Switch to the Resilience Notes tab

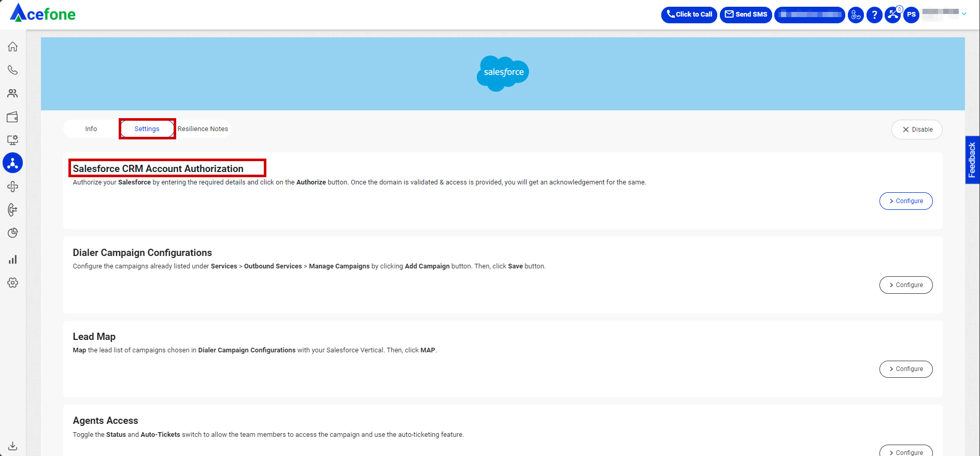click(203, 129)
